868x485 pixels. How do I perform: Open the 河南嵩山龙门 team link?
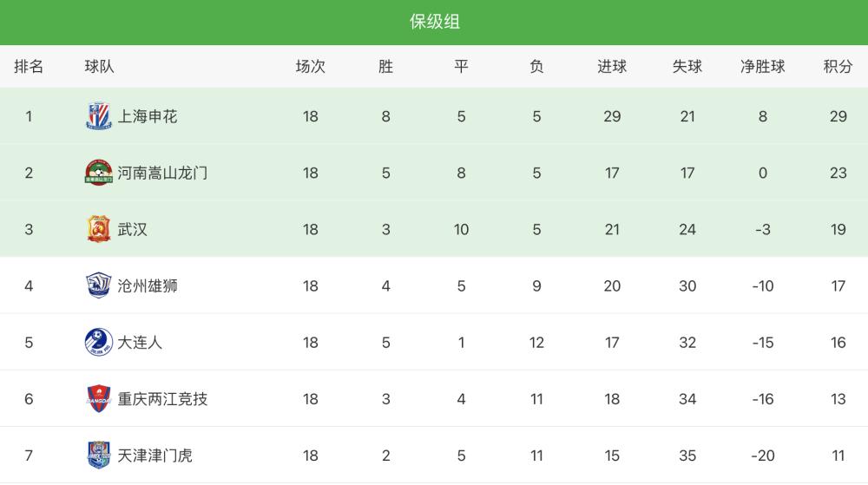coord(163,174)
